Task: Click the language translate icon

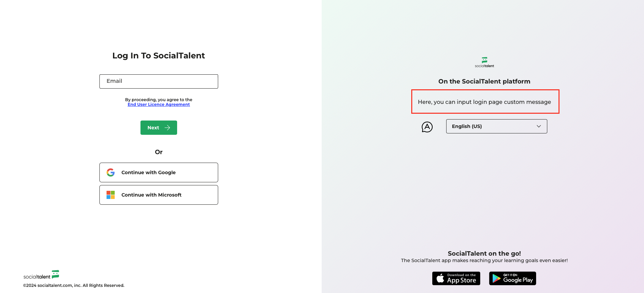Action: pos(427,127)
